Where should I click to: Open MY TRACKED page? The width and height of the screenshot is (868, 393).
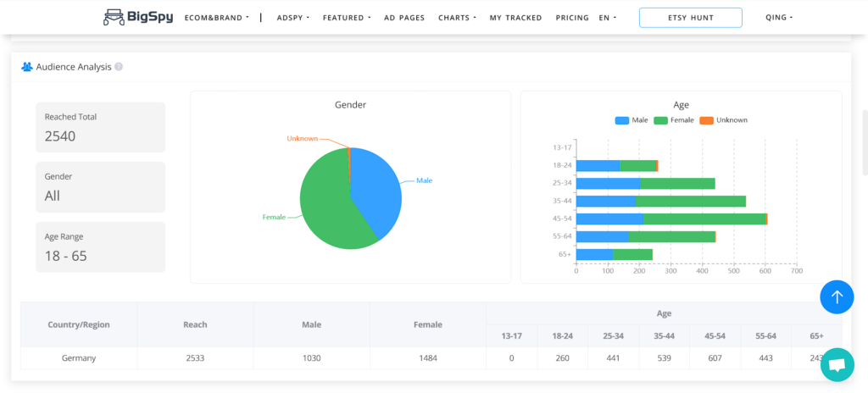click(515, 18)
